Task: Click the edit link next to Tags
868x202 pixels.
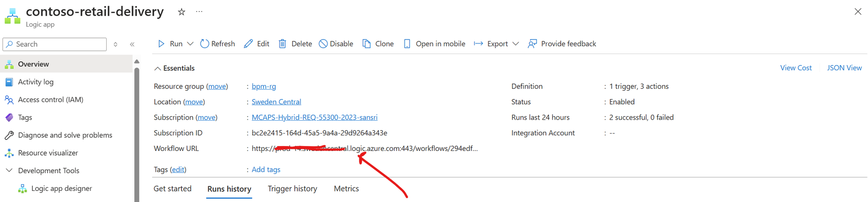Action: 178,169
